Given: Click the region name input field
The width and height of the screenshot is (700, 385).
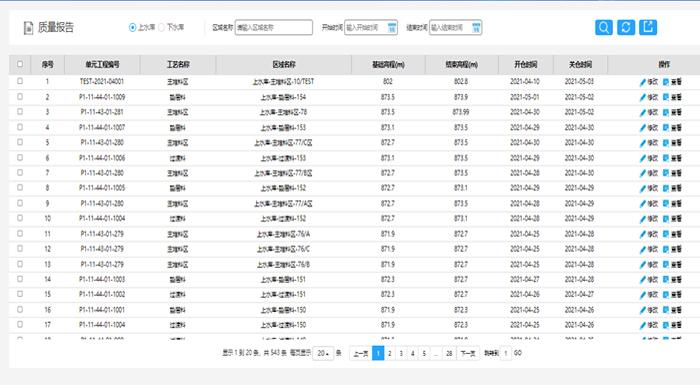Looking at the screenshot, I should (274, 27).
